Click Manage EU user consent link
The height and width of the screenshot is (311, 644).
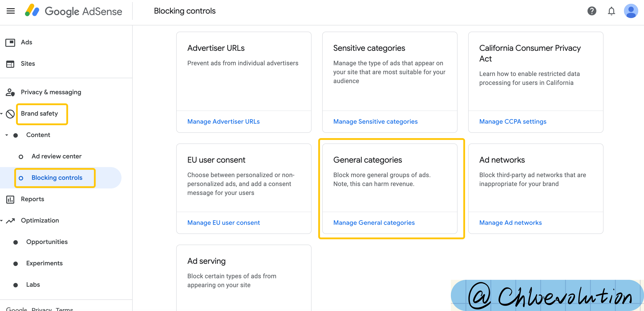[x=223, y=223]
